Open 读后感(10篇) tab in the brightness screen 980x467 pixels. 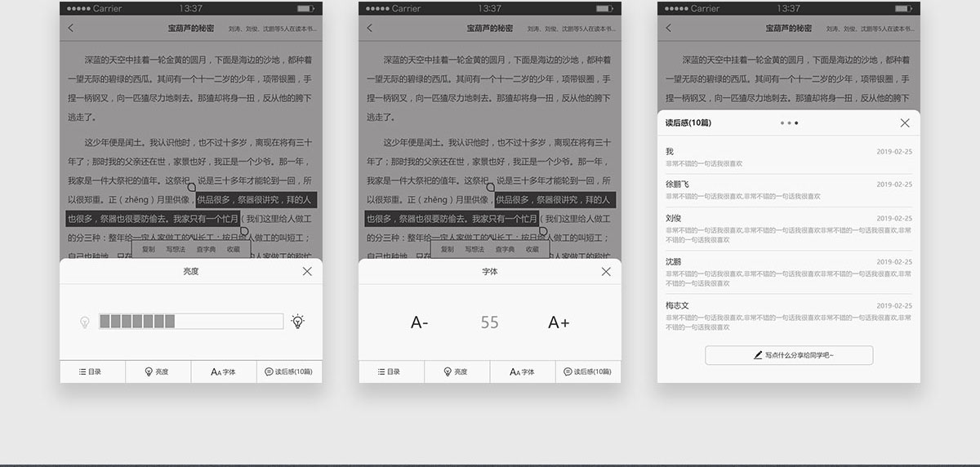click(289, 371)
